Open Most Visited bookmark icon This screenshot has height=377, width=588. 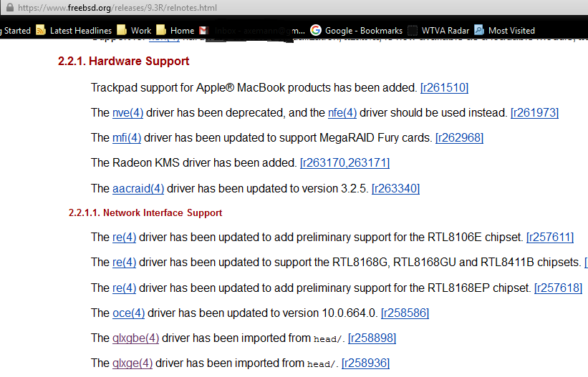point(479,30)
